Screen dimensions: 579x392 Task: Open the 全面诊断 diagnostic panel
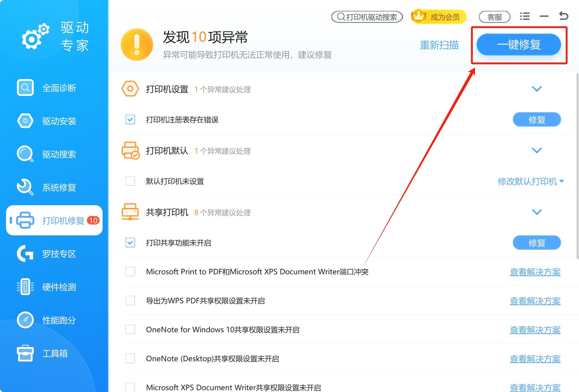point(59,88)
